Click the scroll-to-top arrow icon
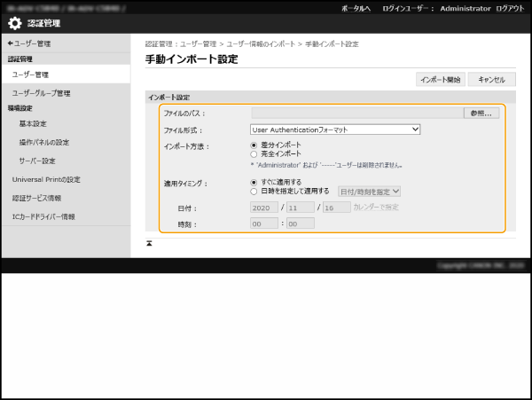532x400 pixels. [x=149, y=242]
